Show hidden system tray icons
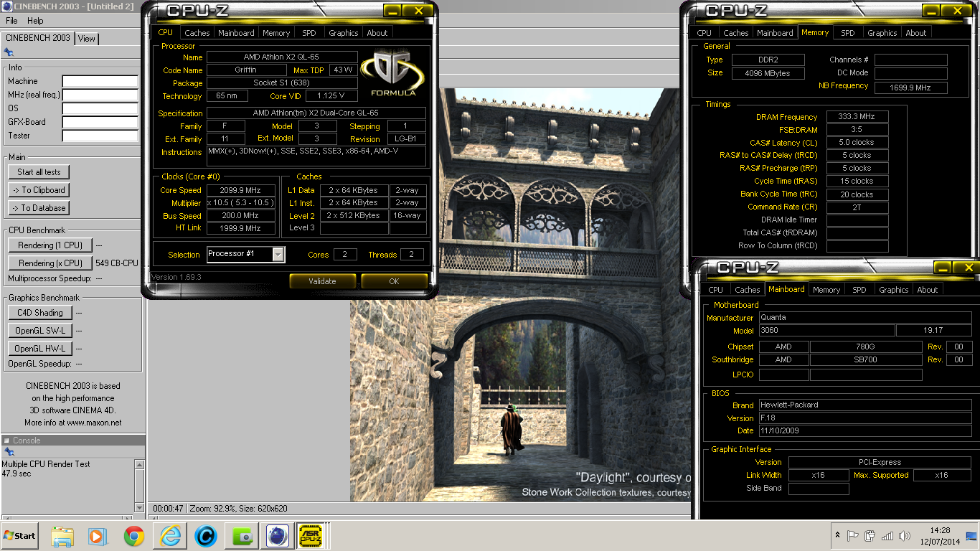Screen dimensions: 980x551 [x=837, y=536]
